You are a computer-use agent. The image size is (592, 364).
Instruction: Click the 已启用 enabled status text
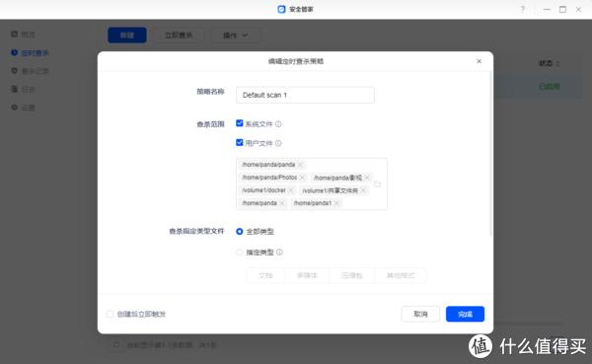[549, 87]
